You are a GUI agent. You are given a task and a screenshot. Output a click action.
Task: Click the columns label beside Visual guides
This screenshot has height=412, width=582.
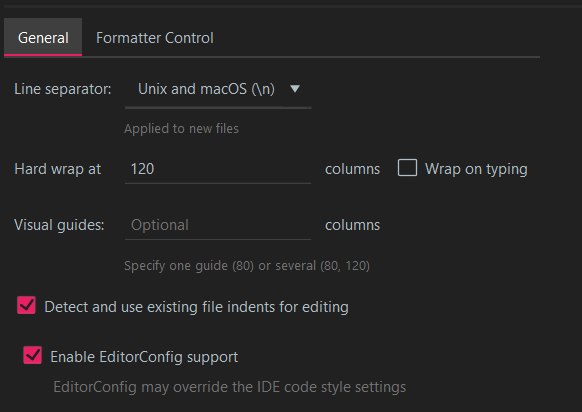pyautogui.click(x=352, y=225)
